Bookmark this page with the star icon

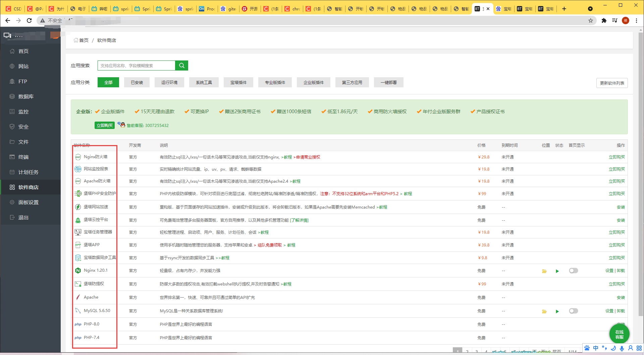(x=591, y=20)
